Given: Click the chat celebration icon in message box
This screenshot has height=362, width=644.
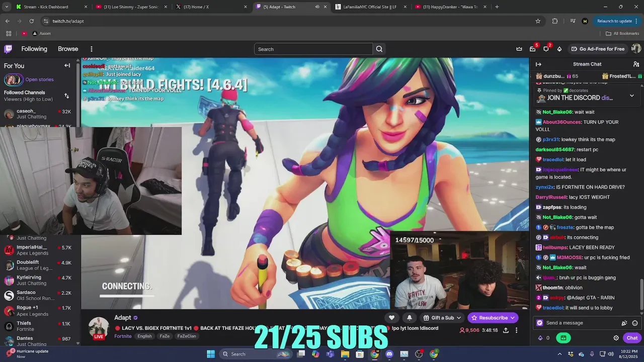Looking at the screenshot, I should point(624,323).
